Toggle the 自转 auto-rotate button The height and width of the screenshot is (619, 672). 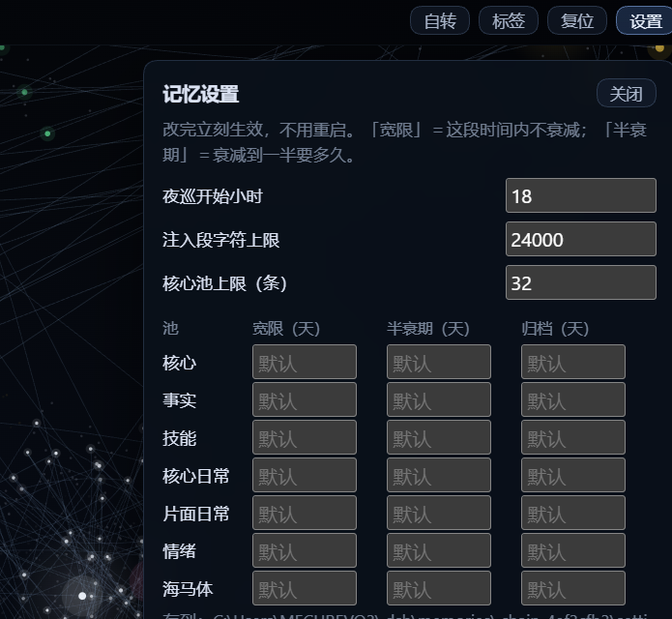tap(440, 20)
